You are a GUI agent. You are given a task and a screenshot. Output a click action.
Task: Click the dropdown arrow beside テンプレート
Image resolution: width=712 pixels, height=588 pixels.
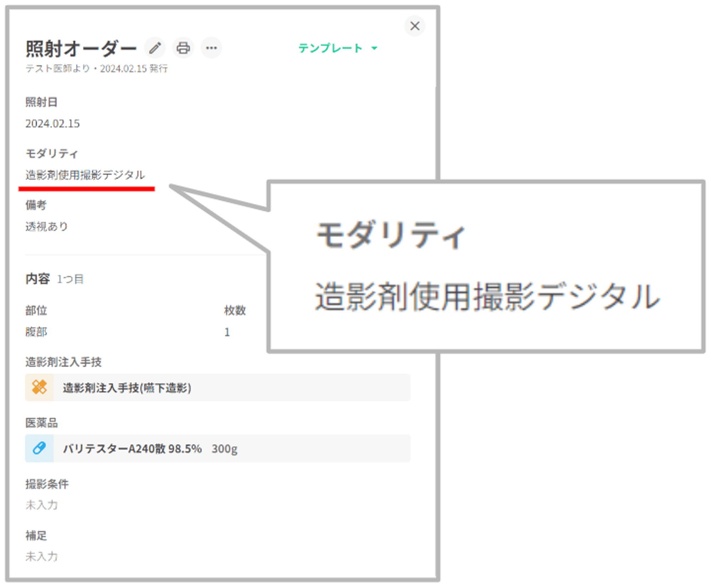(374, 48)
